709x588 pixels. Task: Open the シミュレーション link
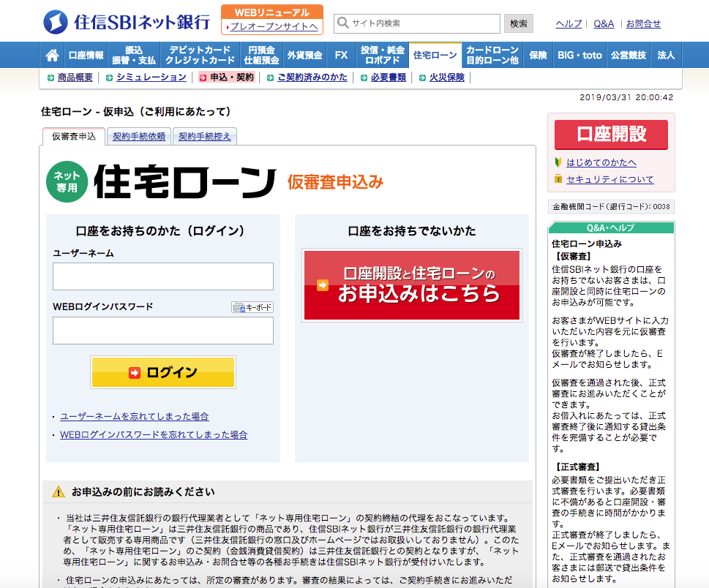tap(151, 78)
